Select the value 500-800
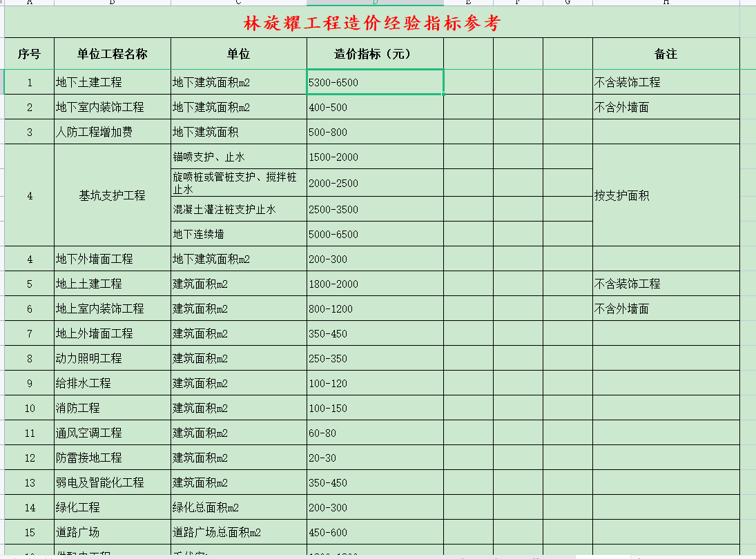This screenshot has width=756, height=559. click(x=375, y=132)
